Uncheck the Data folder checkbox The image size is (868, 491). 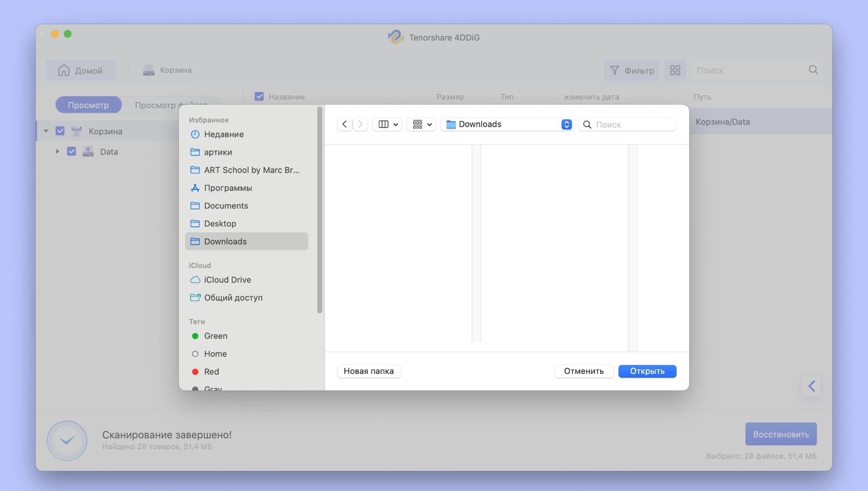72,151
